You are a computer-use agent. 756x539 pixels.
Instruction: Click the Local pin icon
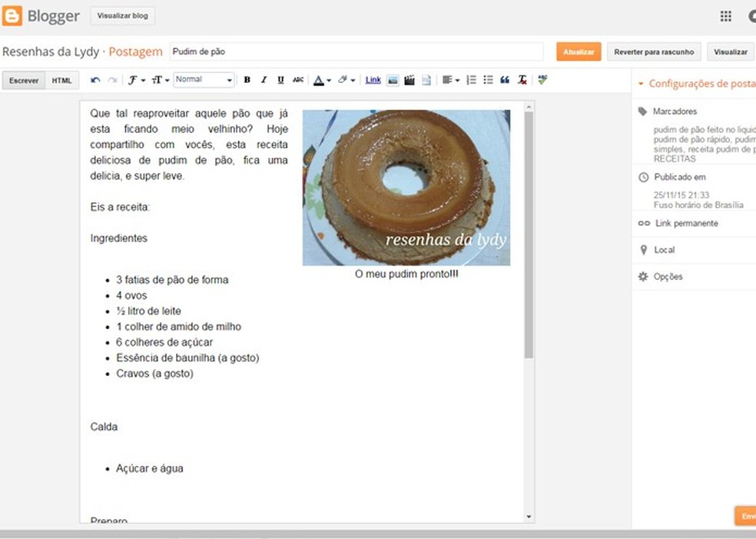point(643,249)
